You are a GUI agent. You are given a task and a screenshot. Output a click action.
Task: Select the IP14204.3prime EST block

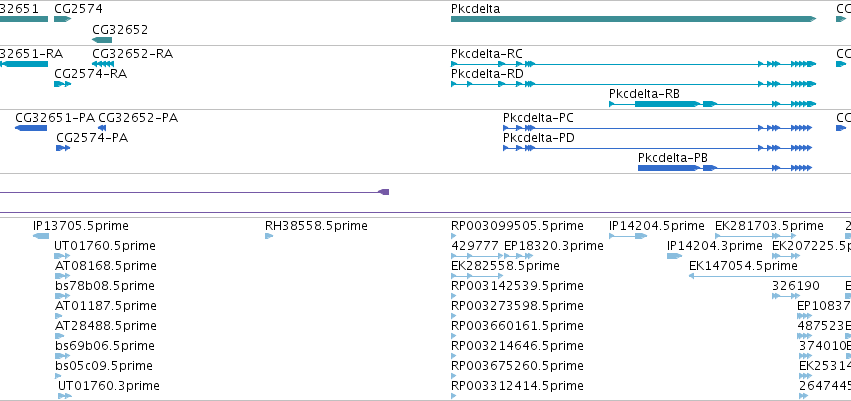[x=675, y=256]
